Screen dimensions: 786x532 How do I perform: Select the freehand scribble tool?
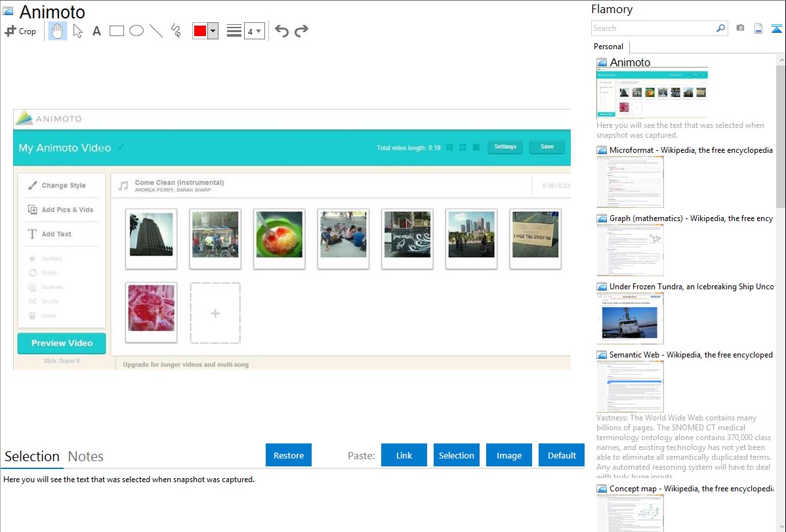point(176,31)
